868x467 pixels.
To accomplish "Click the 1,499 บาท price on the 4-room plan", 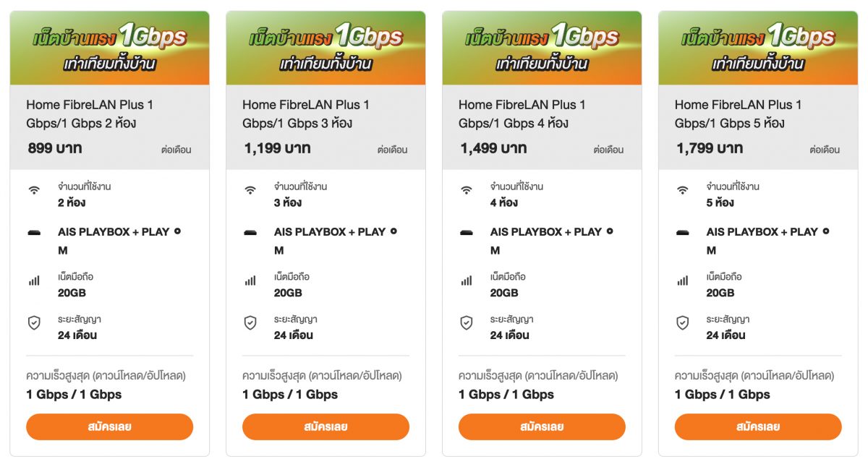I will [x=493, y=149].
